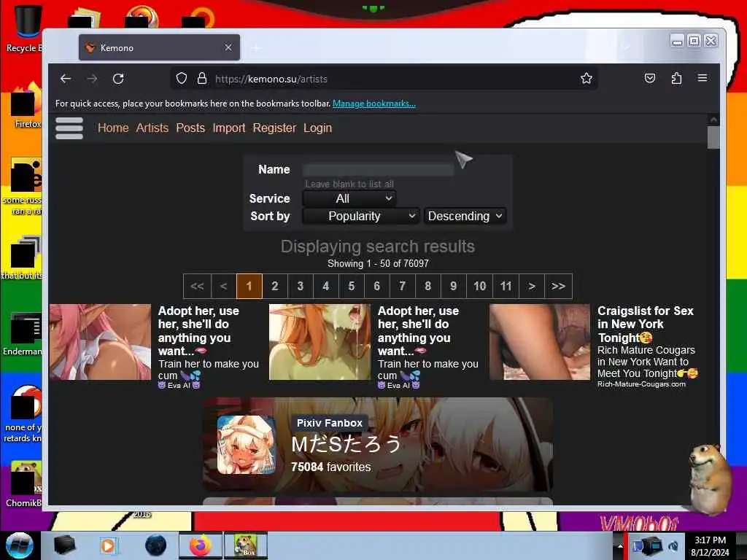This screenshot has width=747, height=560.
Task: Jump to page 9 in pagination
Action: [454, 286]
